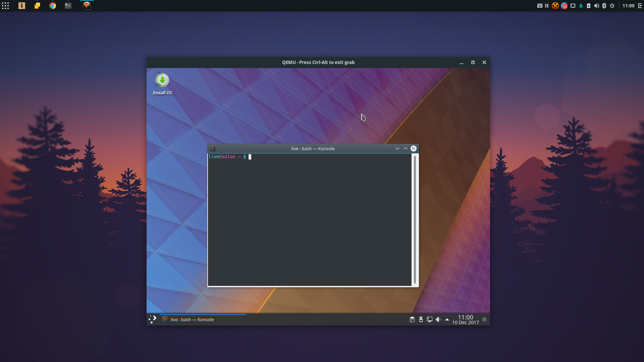Maximize Konsole with the up chevron
Screen dimensions: 644x362
click(406, 148)
